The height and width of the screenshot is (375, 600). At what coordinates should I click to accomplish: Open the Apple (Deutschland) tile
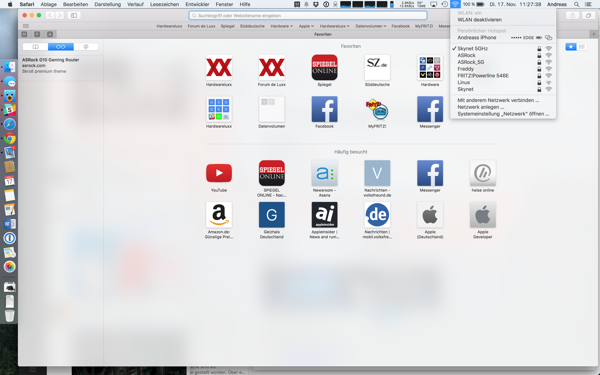pyautogui.click(x=430, y=215)
